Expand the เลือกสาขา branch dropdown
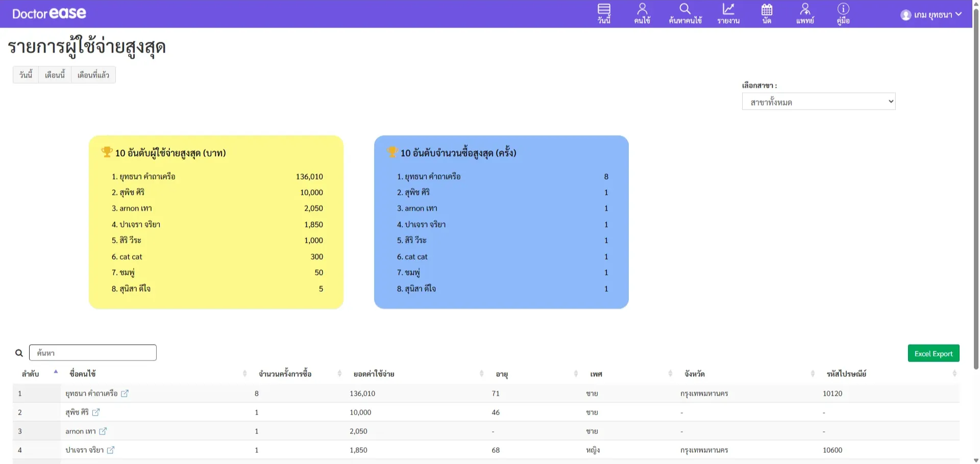The width and height of the screenshot is (980, 464). (x=818, y=101)
